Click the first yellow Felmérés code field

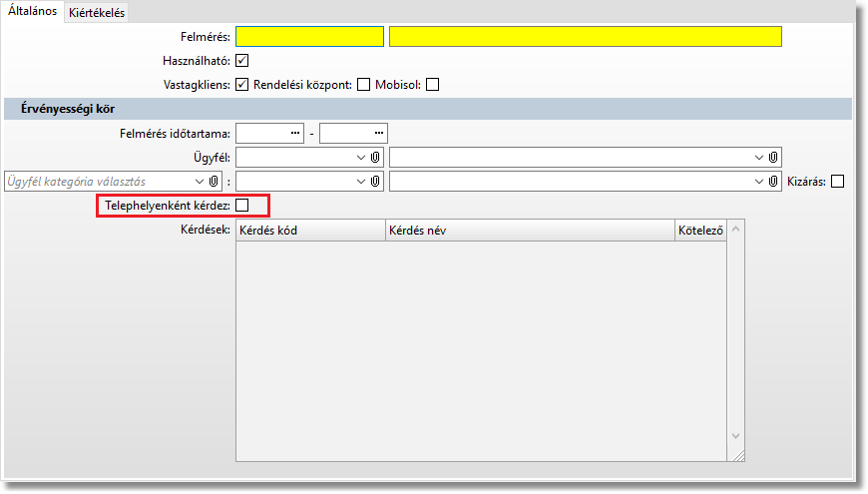(309, 37)
